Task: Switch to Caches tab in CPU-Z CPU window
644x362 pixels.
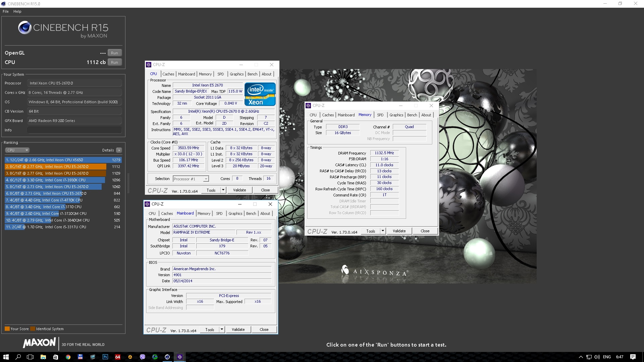Action: tap(168, 74)
